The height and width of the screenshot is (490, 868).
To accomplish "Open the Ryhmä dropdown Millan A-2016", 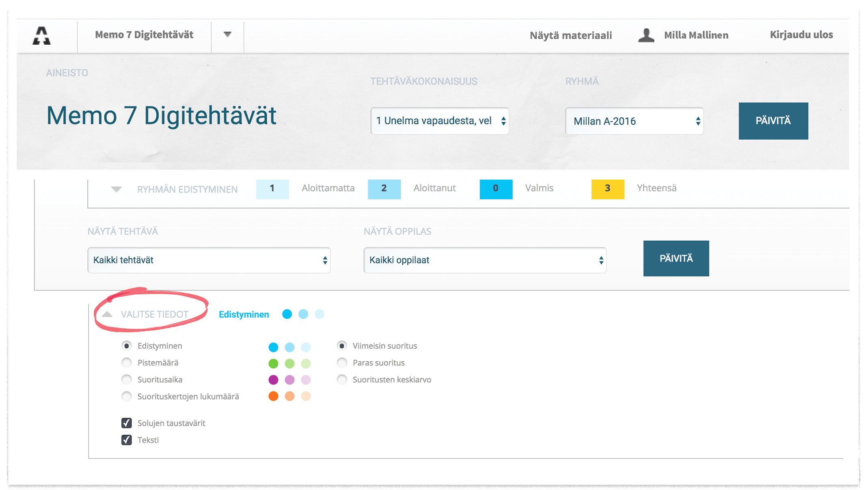I will coord(634,121).
